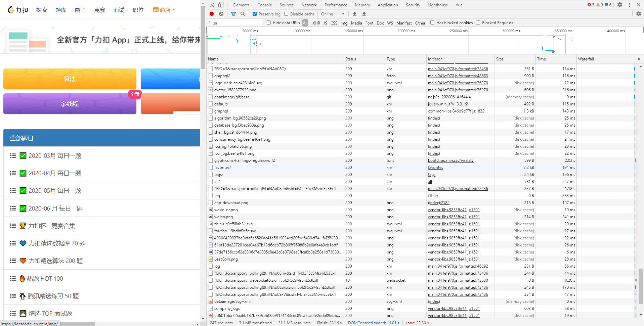Select the checkbox for favorites/ request
This screenshot has width=644, height=326.
(211, 167)
